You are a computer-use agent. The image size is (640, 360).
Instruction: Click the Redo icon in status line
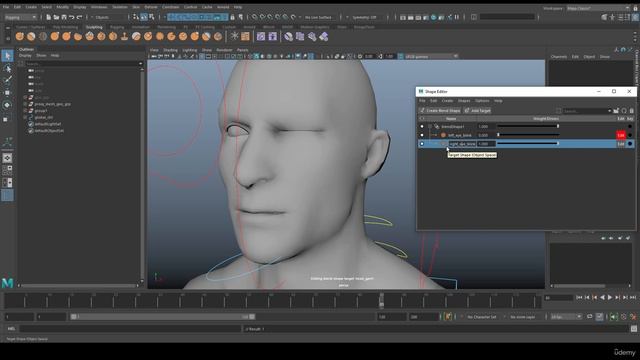[x=79, y=17]
